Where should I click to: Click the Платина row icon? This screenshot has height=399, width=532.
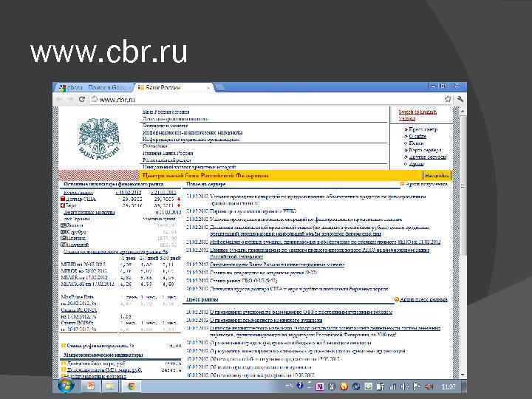click(64, 238)
